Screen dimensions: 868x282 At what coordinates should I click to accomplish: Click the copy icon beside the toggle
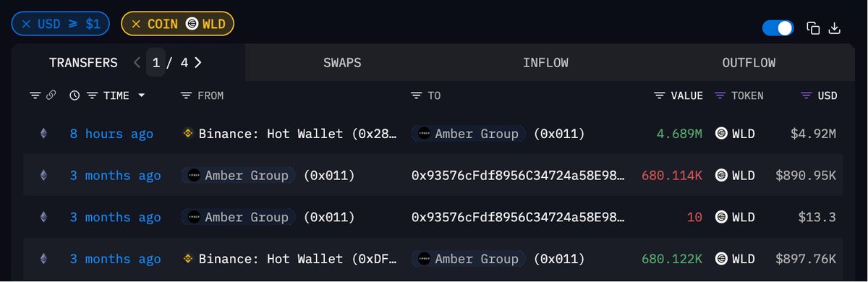click(813, 28)
